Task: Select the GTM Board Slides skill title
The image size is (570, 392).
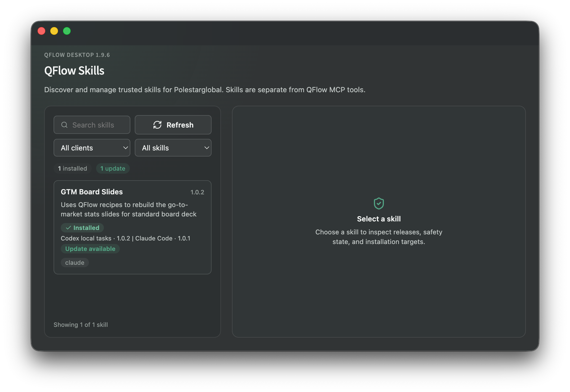Action: [x=92, y=192]
